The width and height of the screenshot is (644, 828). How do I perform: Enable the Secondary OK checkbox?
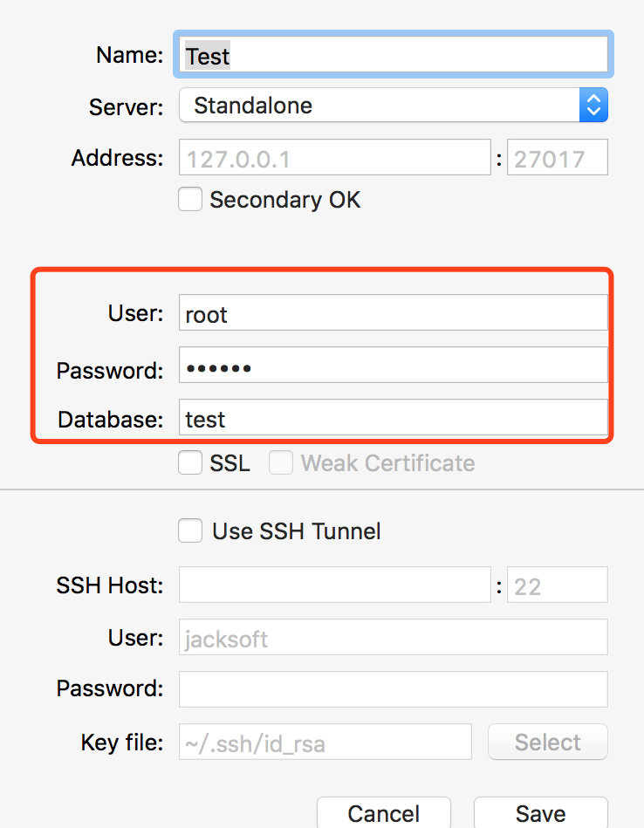(x=190, y=199)
